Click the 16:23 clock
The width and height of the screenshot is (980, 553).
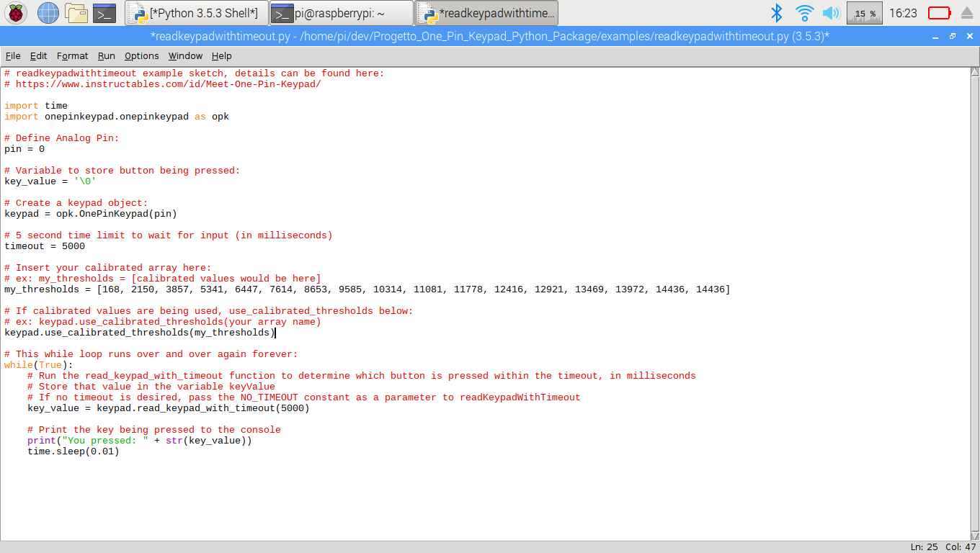point(903,13)
